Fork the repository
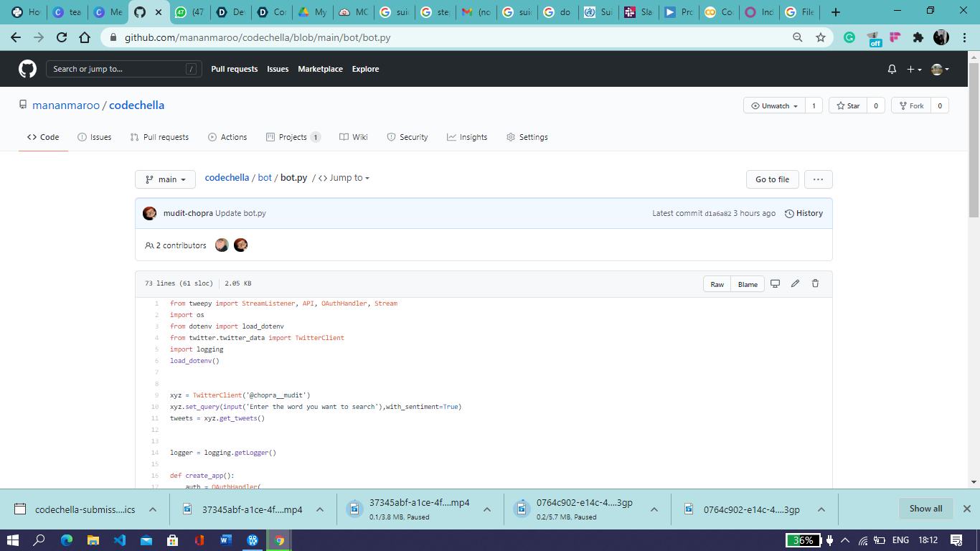 pyautogui.click(x=911, y=105)
